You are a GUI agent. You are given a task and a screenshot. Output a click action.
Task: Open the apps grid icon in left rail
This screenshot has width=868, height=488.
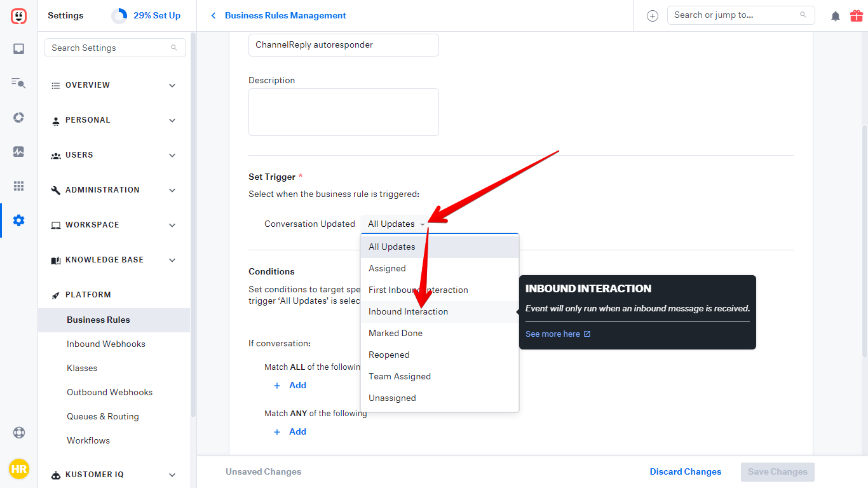coord(19,186)
